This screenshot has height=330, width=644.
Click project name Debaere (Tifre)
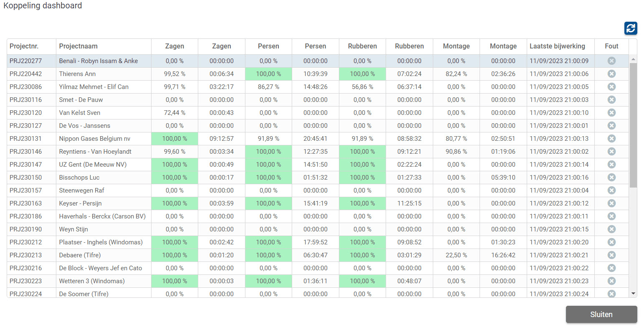80,255
